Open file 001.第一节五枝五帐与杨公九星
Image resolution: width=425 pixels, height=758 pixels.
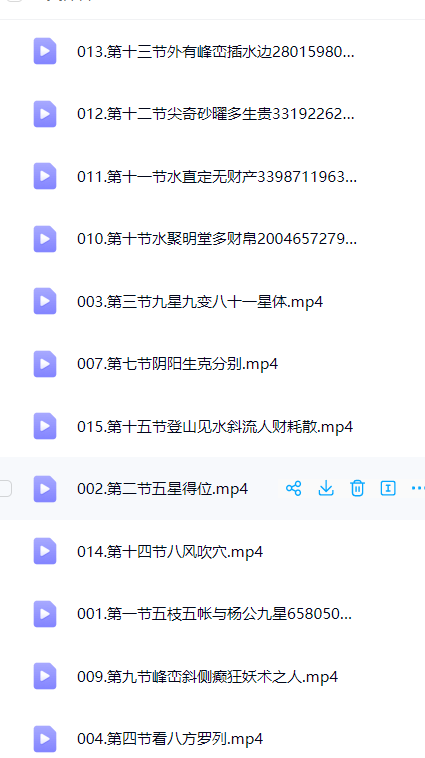click(x=214, y=613)
